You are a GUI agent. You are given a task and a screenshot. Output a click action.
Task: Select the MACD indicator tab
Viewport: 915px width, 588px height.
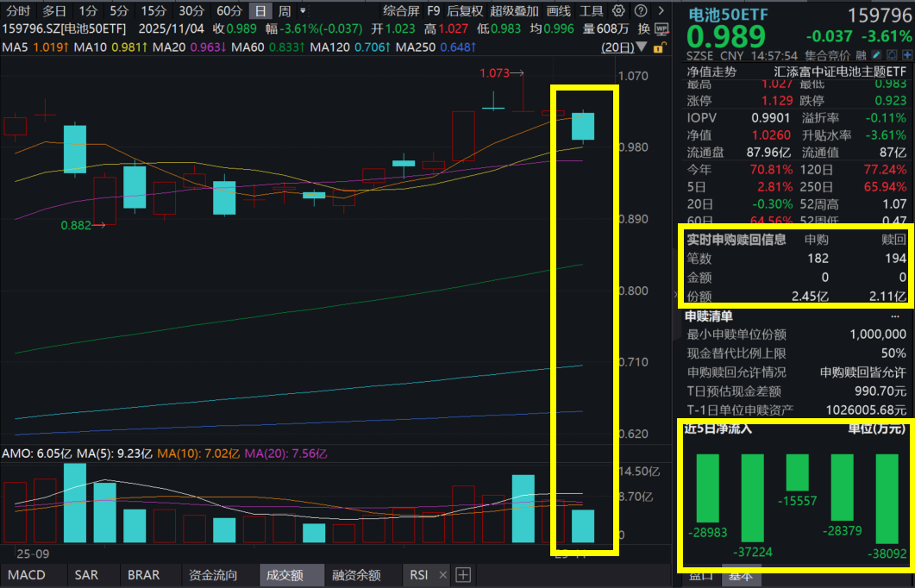26,574
